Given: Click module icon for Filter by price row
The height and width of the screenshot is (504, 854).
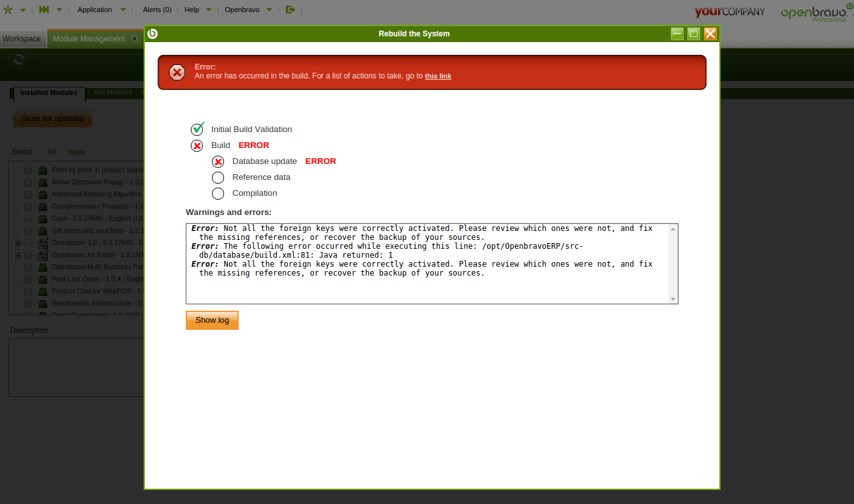Looking at the screenshot, I should point(43,170).
